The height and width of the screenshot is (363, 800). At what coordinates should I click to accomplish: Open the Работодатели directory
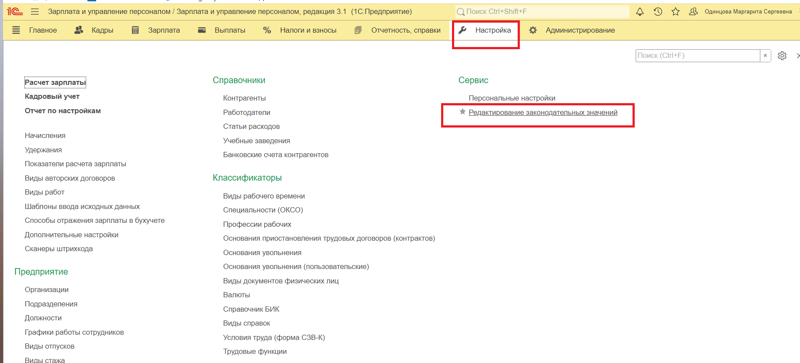tap(246, 112)
